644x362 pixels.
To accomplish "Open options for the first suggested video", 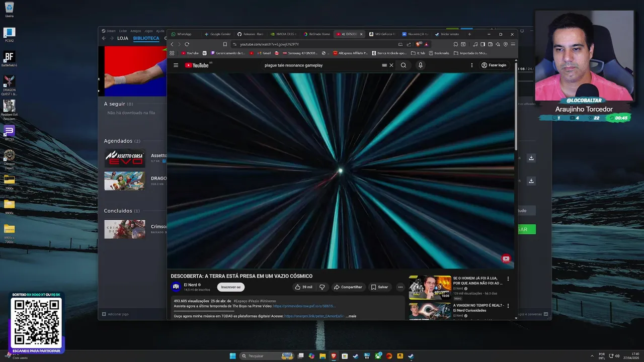I will [x=508, y=279].
